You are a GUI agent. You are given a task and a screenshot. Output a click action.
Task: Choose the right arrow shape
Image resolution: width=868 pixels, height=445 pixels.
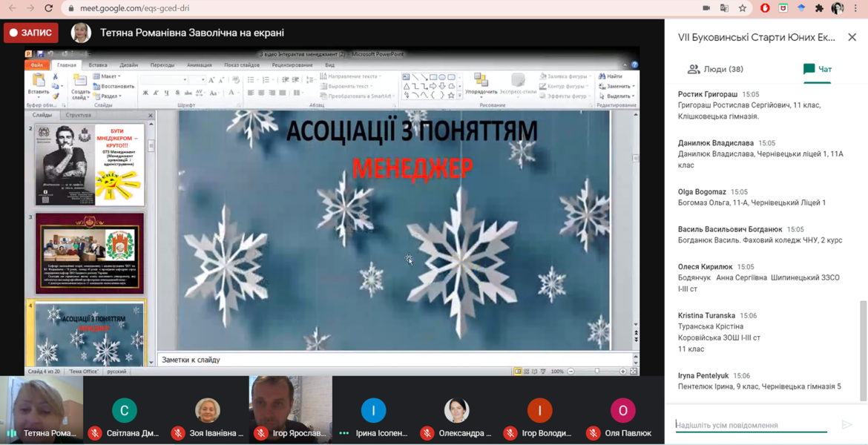[x=433, y=86]
